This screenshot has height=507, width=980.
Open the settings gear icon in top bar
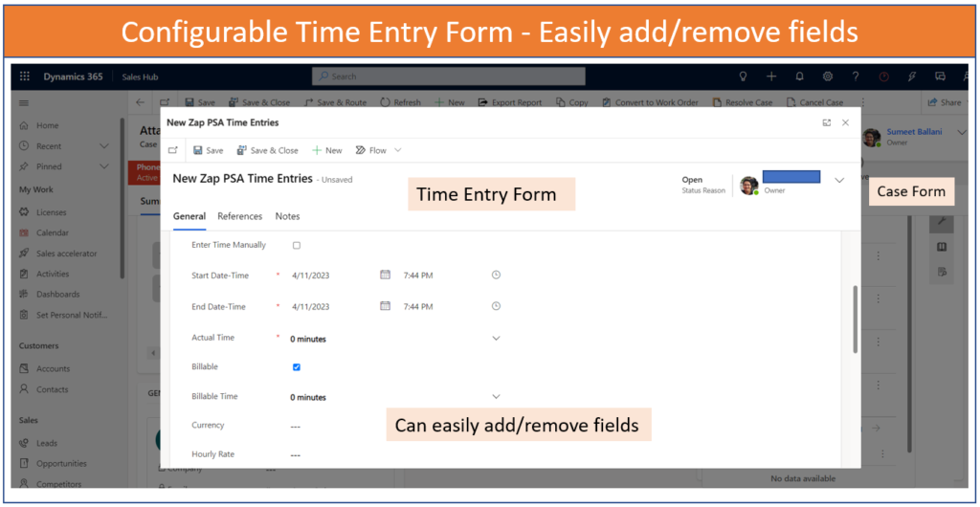pyautogui.click(x=828, y=77)
